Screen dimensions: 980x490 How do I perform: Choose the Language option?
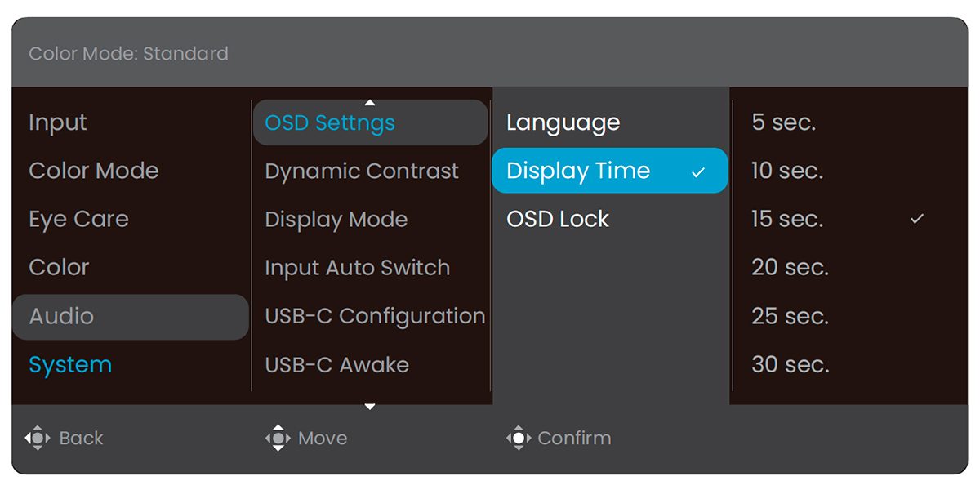tap(609, 122)
